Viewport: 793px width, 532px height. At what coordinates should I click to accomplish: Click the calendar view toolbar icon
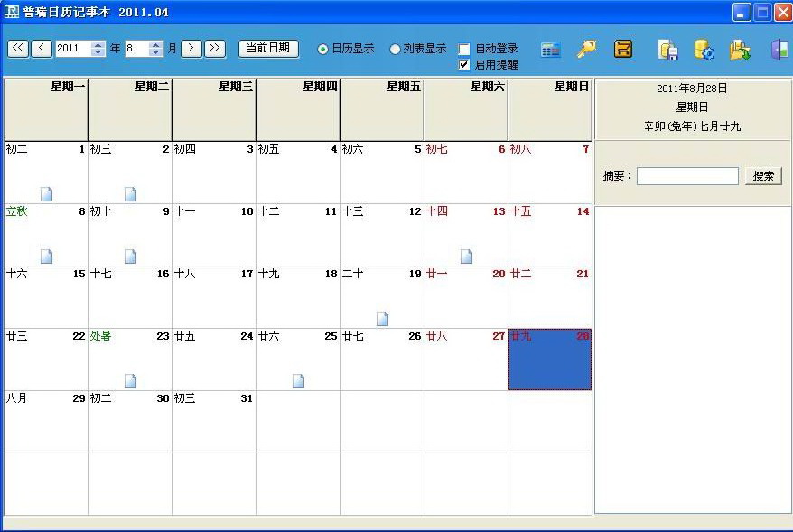[x=551, y=50]
